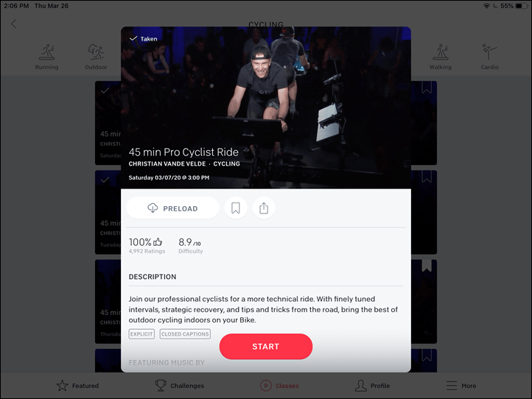Open the Challenges tab
Viewport: 532px width, 399px height.
[x=180, y=386]
